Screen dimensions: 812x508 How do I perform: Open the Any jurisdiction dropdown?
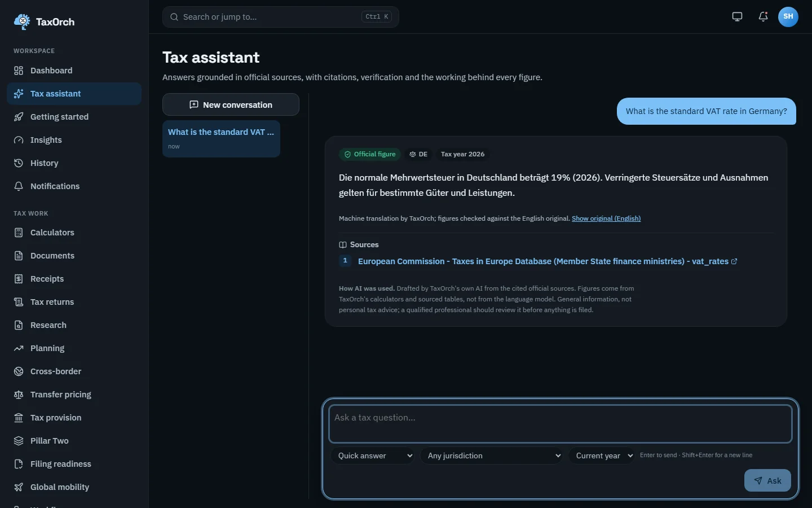coord(492,456)
